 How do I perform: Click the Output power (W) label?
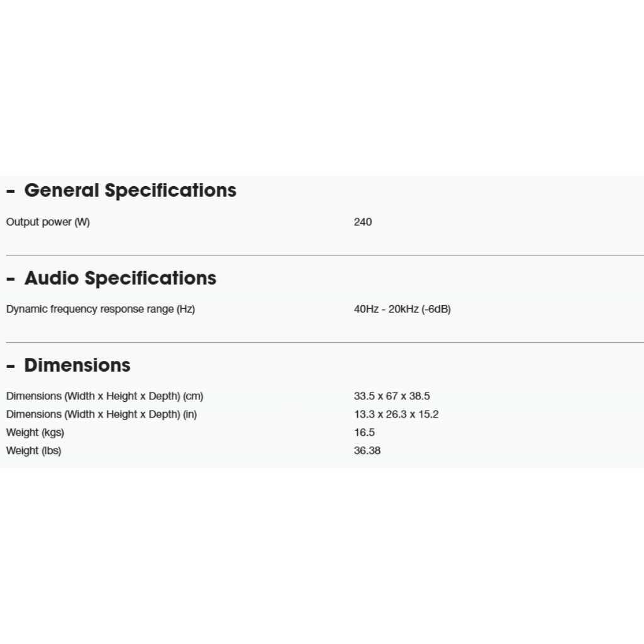(x=48, y=222)
